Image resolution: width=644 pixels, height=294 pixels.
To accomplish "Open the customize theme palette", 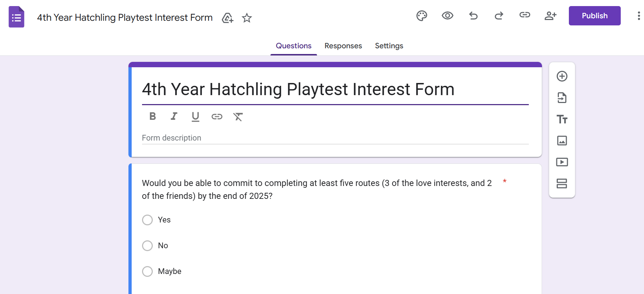I will (422, 16).
